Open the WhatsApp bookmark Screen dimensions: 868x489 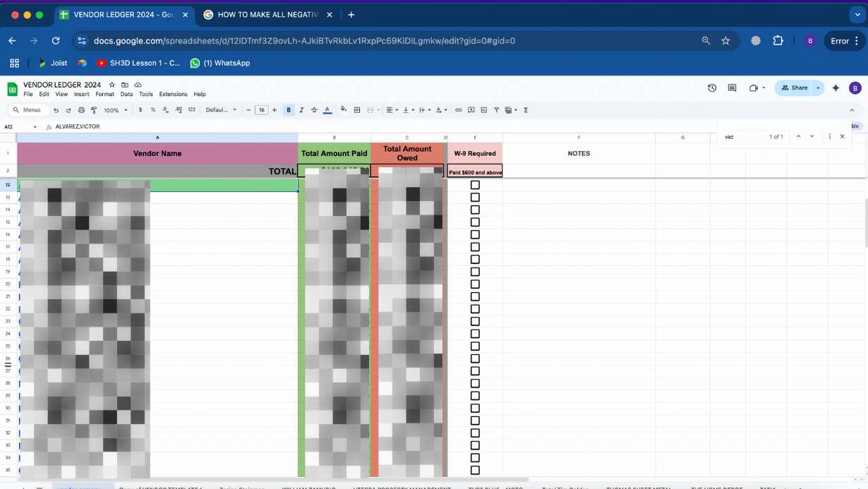click(220, 63)
